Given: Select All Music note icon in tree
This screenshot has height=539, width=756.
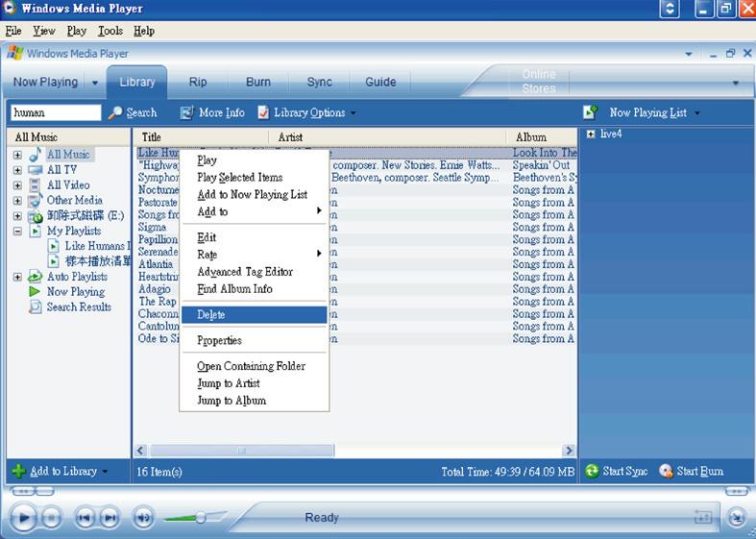Looking at the screenshot, I should coord(36,155).
